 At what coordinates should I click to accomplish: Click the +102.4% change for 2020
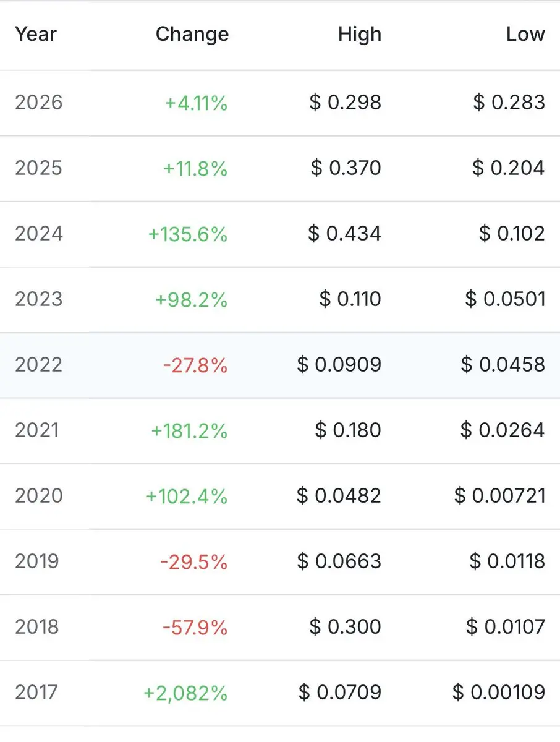coord(187,496)
